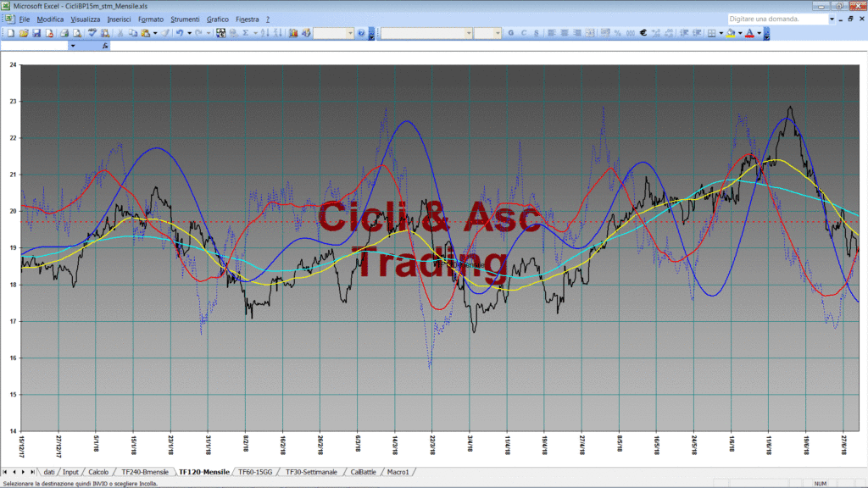Align text left
Image resolution: width=868 pixels, height=488 pixels.
click(x=551, y=33)
